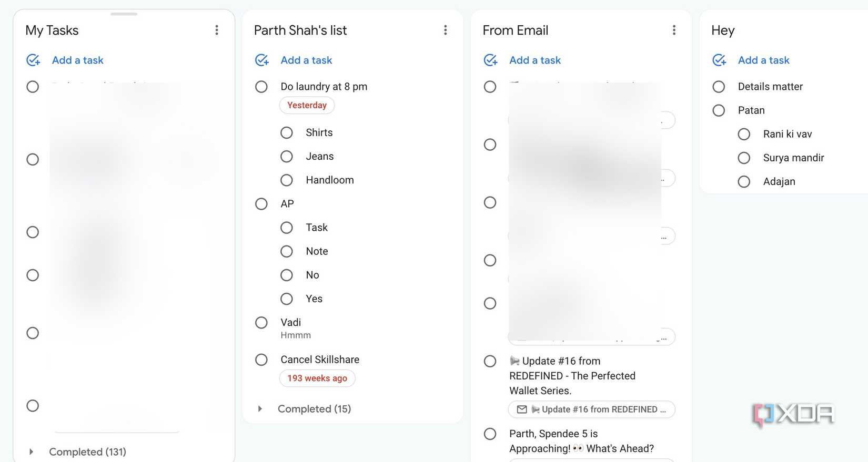
Task: Check off the 'Shirts' subtask
Action: [x=287, y=132]
